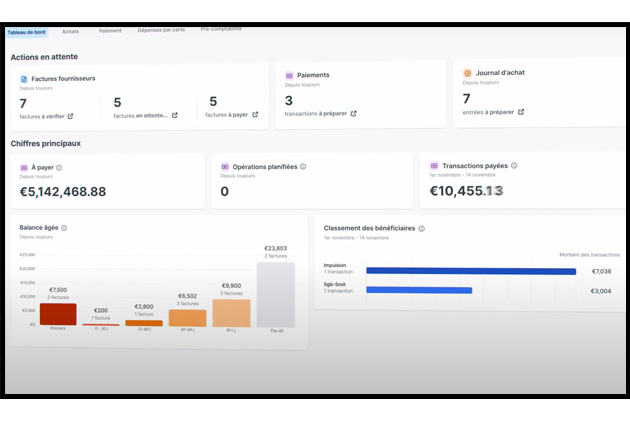Open the Paiement tab
The width and height of the screenshot is (630, 421).
pos(110,31)
